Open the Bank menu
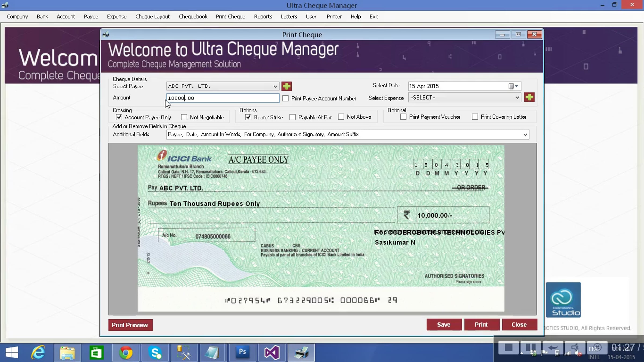This screenshot has height=362, width=644. [42, 17]
